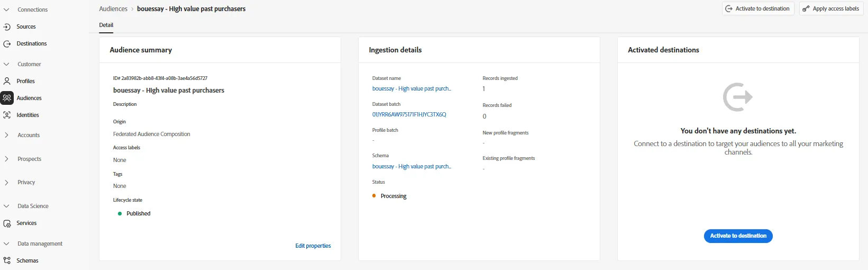Click the Profiles person icon

coord(7,81)
